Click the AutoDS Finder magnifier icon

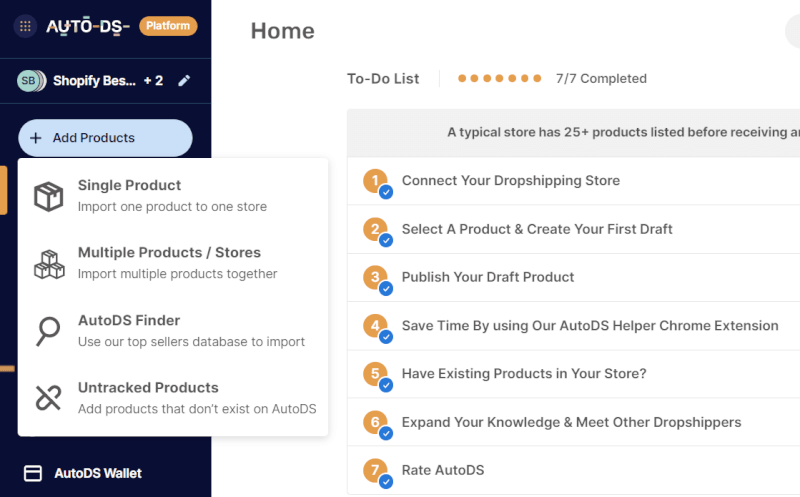tap(48, 331)
